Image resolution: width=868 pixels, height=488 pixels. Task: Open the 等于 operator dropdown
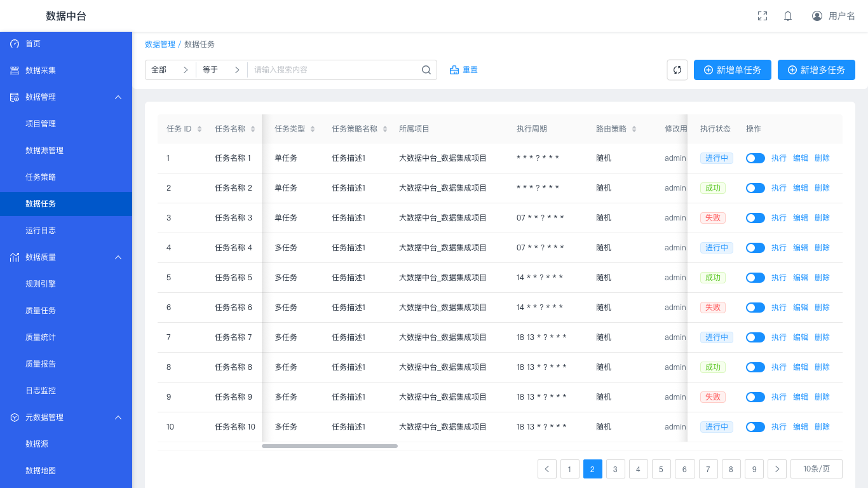point(222,70)
